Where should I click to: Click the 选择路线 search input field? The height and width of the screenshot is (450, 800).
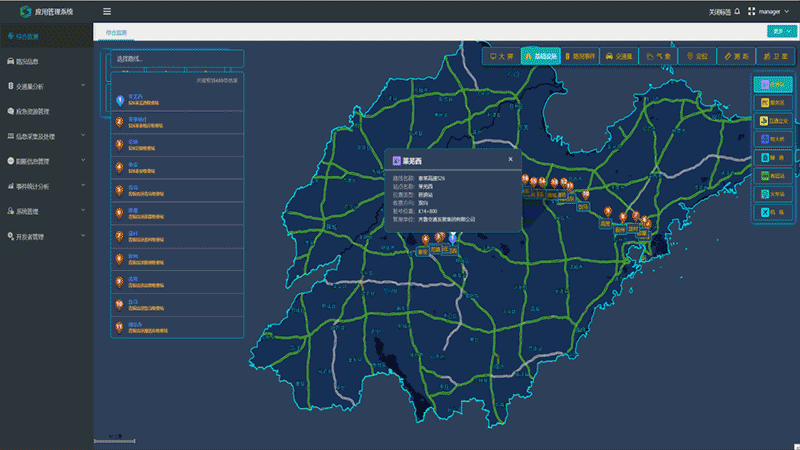click(175, 58)
